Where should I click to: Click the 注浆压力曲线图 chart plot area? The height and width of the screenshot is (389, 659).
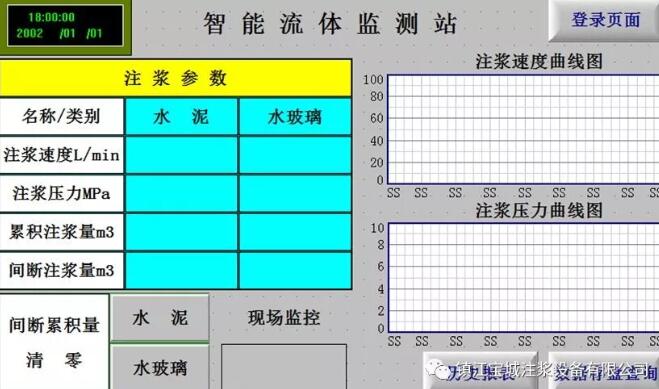click(523, 278)
